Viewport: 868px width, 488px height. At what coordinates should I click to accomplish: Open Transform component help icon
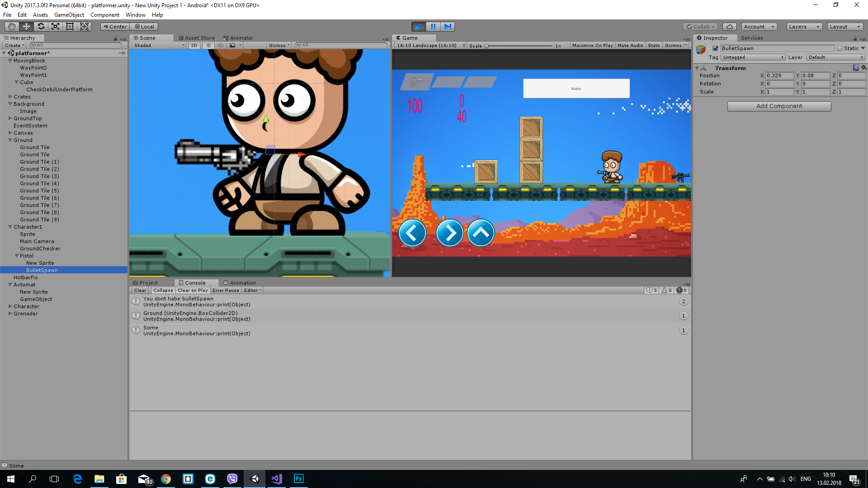click(x=856, y=68)
